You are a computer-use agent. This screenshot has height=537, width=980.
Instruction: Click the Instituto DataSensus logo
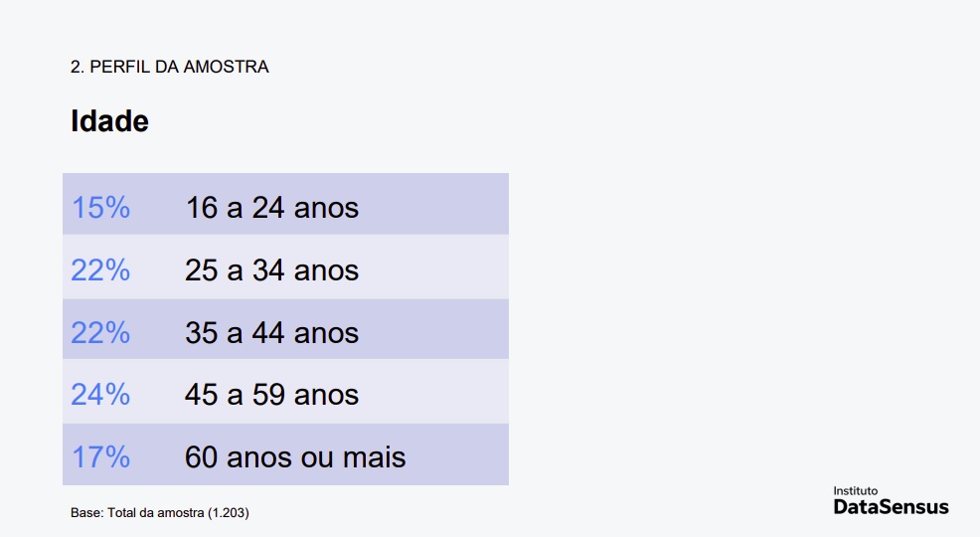click(x=891, y=500)
